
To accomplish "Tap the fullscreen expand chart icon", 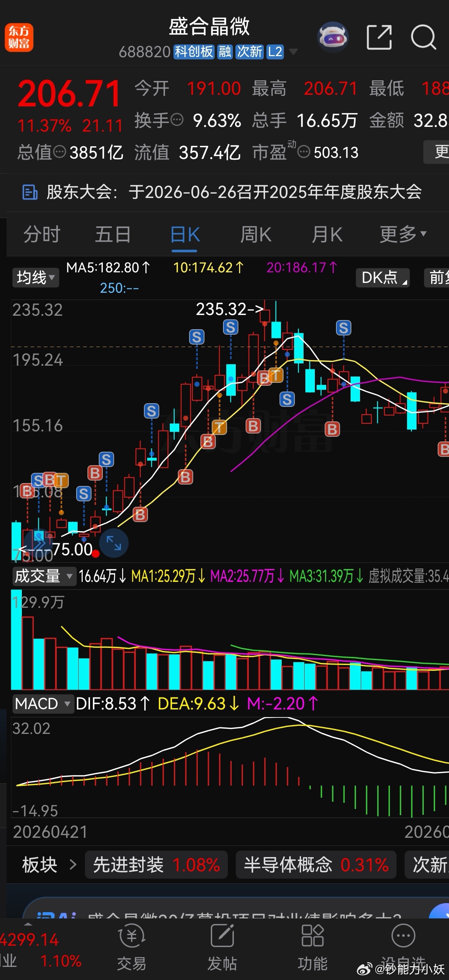I will [x=114, y=543].
